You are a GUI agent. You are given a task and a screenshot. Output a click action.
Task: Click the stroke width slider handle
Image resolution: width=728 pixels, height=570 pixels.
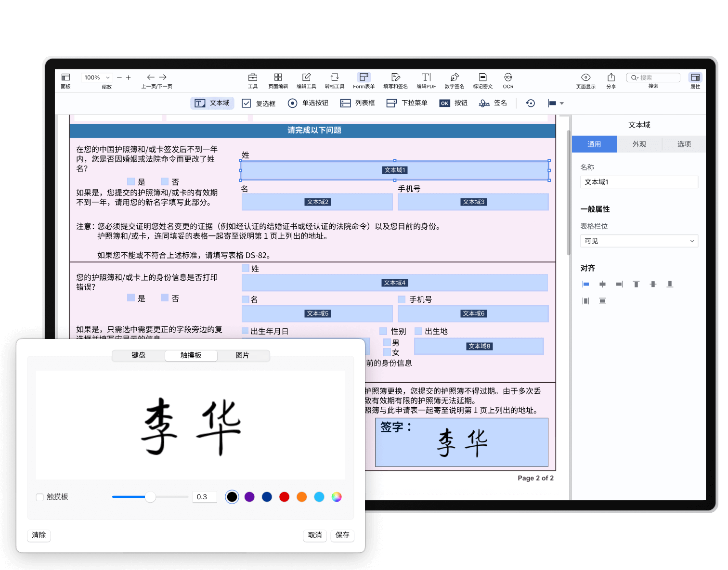coord(150,497)
